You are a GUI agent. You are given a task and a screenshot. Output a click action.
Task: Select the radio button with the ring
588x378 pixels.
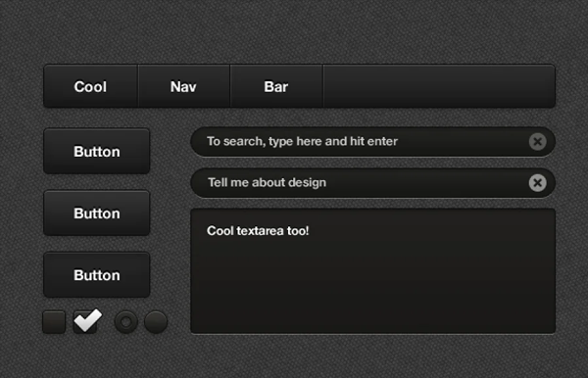126,322
